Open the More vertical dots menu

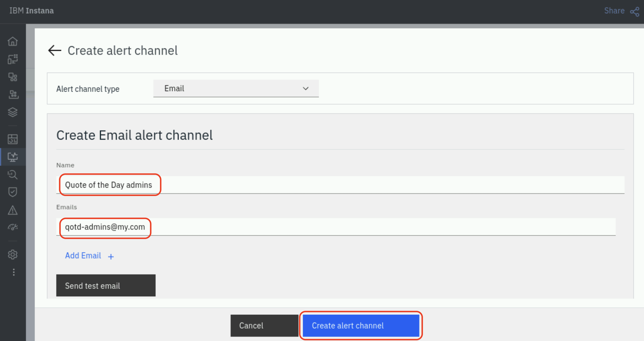coord(13,272)
